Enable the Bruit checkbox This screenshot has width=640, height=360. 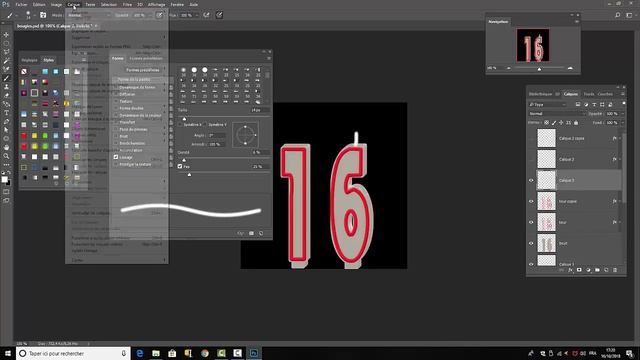coord(116,136)
